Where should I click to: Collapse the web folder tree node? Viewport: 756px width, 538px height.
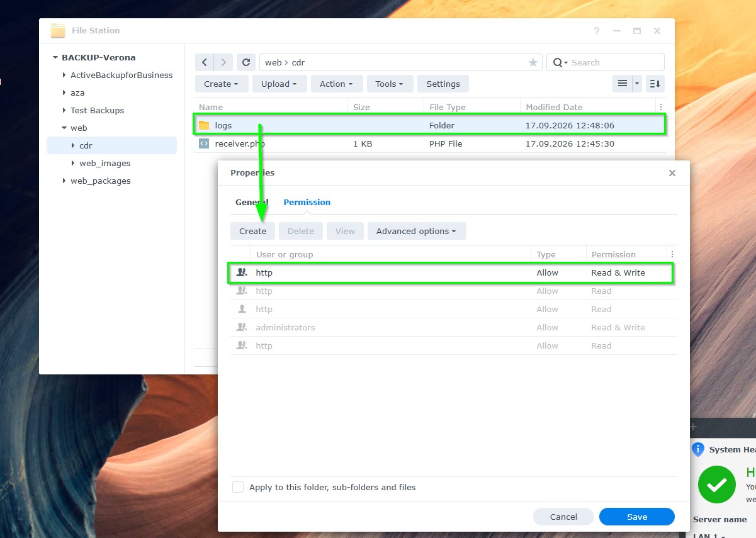(64, 128)
